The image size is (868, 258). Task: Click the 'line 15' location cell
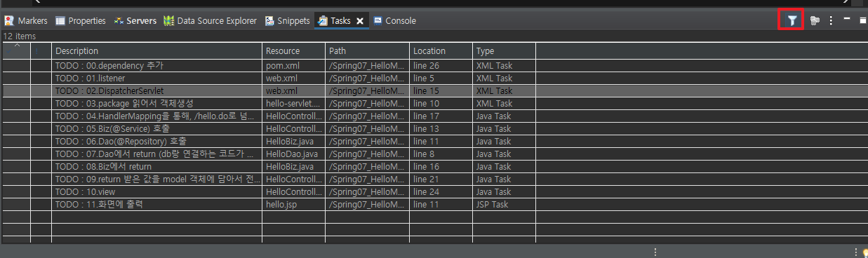[x=441, y=90]
